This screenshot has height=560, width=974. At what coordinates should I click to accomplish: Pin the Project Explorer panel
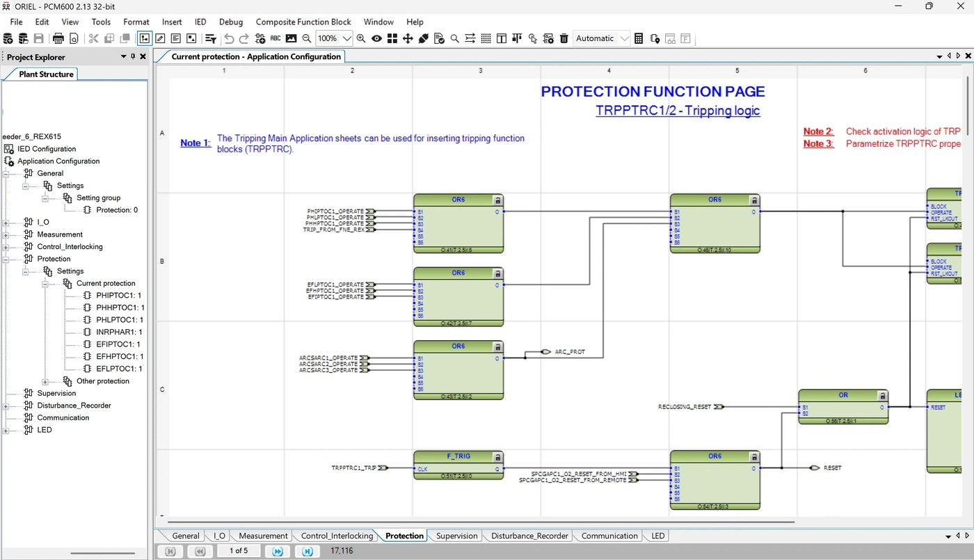tap(133, 56)
